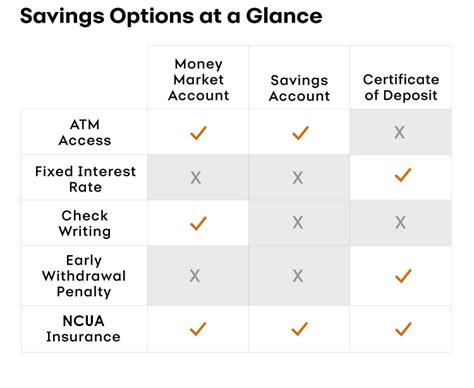
Task: Click the ATM Access checkmark for Savings Account
Action: pyautogui.click(x=300, y=133)
